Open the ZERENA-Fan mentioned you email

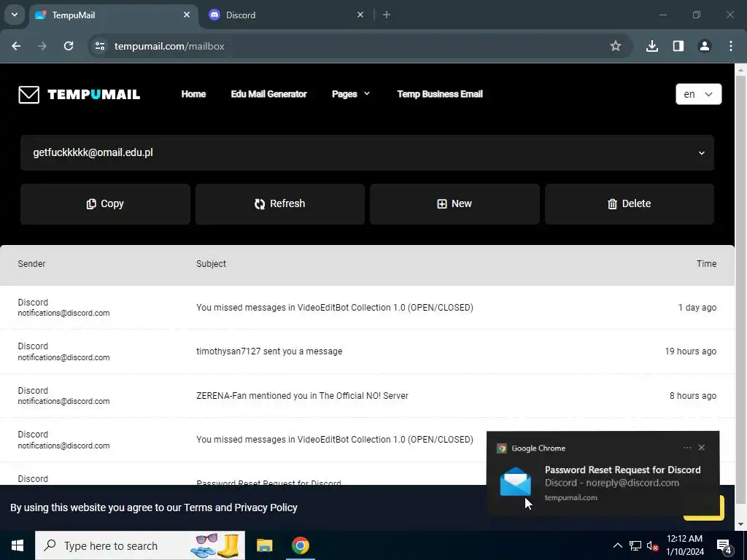click(x=367, y=396)
